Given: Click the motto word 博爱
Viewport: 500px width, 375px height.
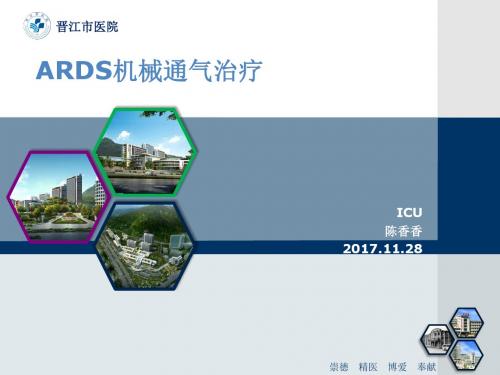Looking at the screenshot, I should [x=397, y=367].
